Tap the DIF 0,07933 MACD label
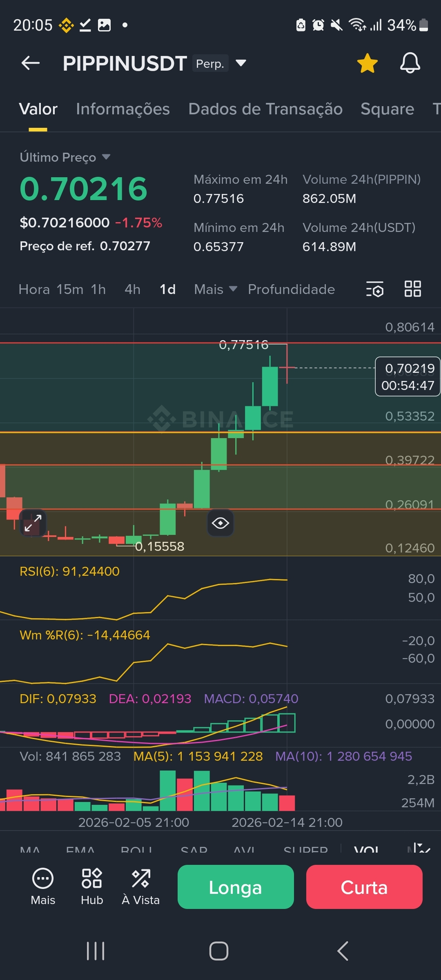Screen dimensions: 441x980 [x=58, y=699]
